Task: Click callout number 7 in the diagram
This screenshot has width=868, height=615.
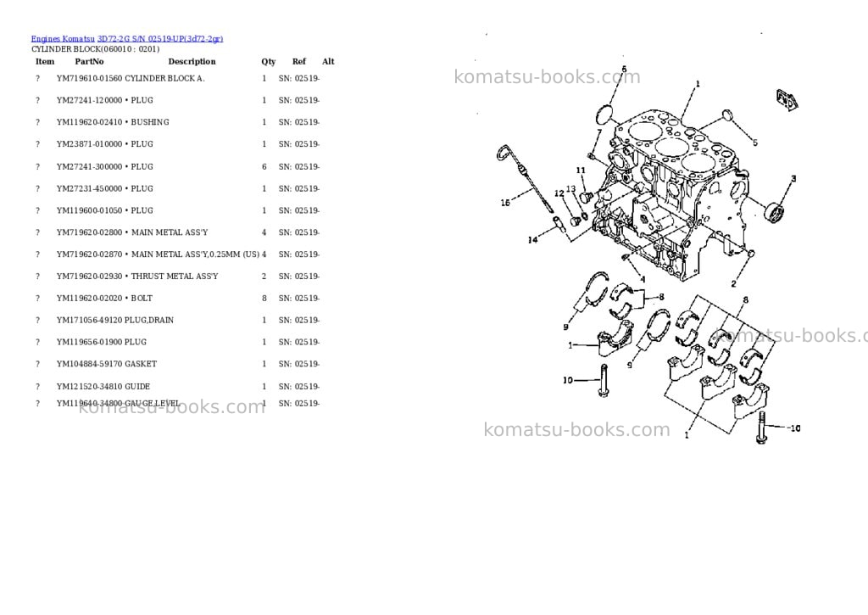Action: pyautogui.click(x=599, y=132)
